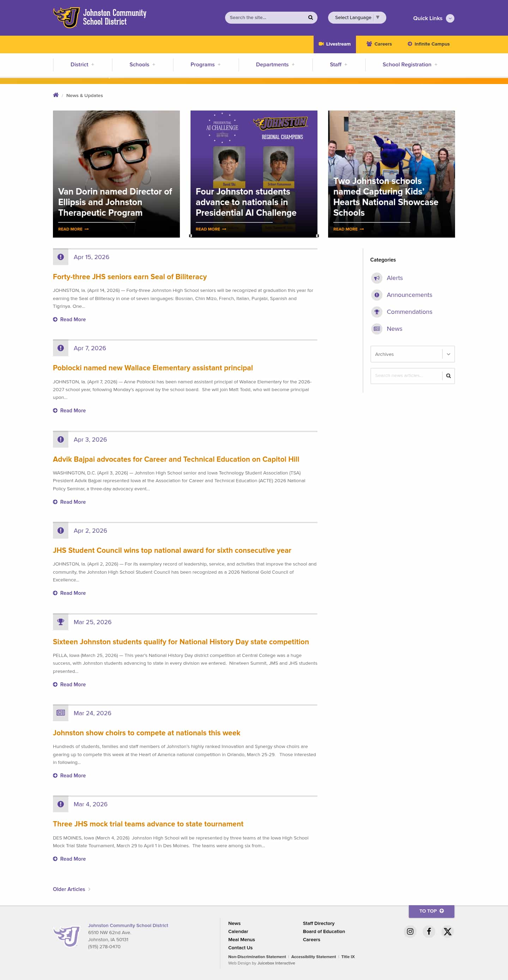Click the news articles search icon
508x980 pixels.
click(448, 376)
